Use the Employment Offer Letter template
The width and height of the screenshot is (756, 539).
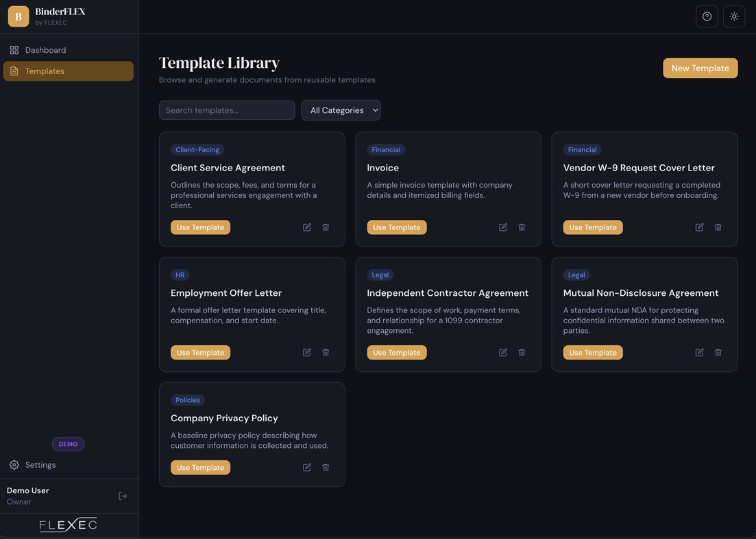coord(201,353)
